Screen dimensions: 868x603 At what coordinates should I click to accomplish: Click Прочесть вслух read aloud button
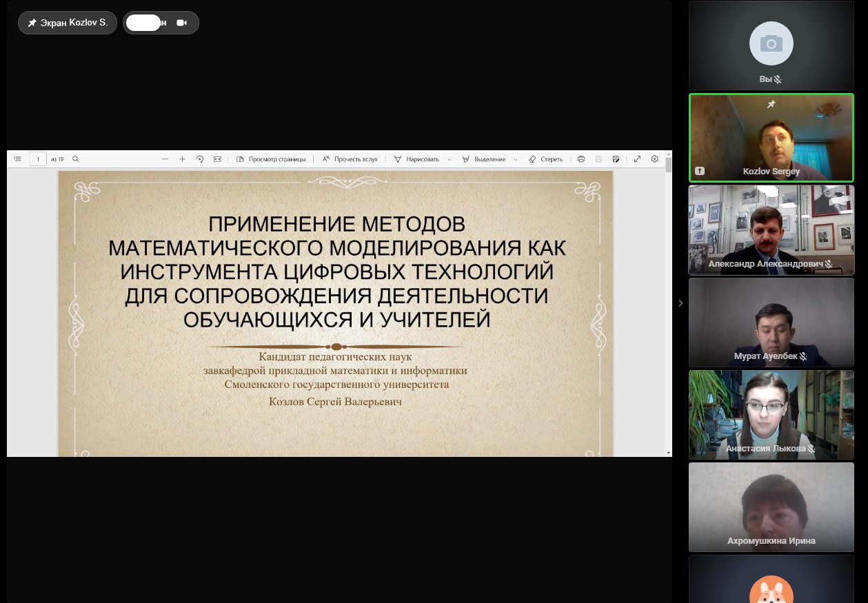pos(350,159)
